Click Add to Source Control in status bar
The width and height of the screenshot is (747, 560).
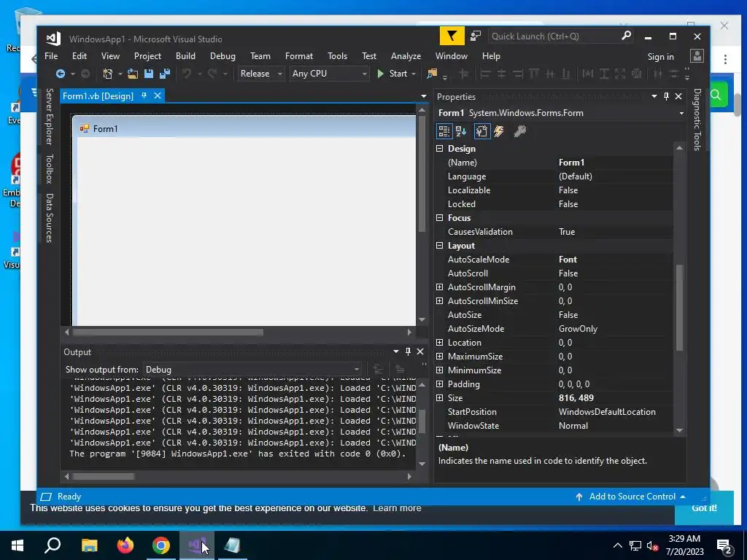632,497
